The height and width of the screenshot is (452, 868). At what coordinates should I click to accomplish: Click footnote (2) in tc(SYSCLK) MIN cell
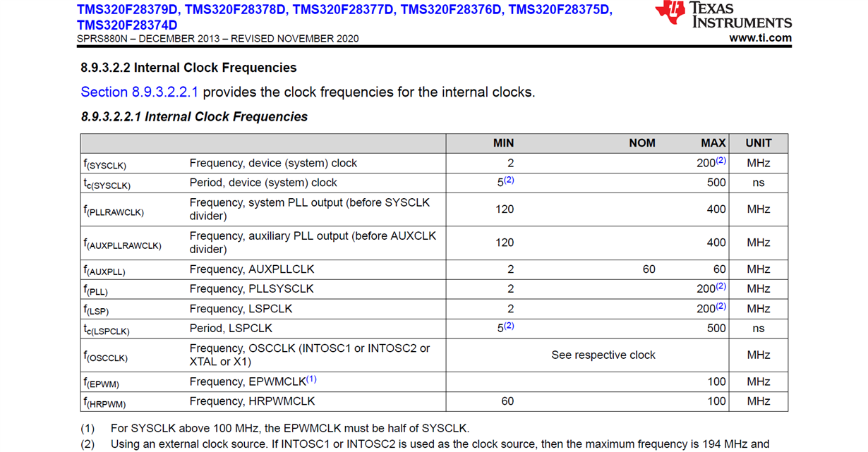point(509,180)
